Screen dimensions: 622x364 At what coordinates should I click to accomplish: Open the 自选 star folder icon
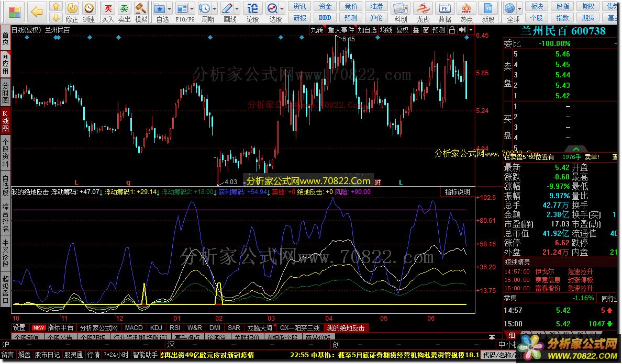click(160, 8)
